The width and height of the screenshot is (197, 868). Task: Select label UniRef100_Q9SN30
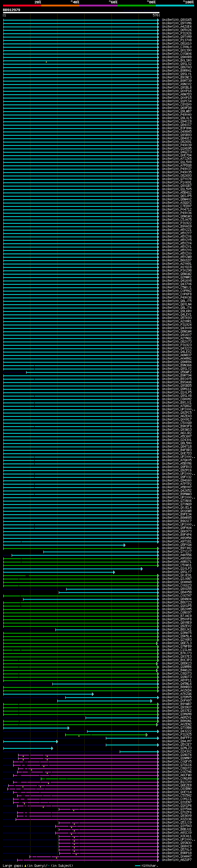tap(177, 843)
